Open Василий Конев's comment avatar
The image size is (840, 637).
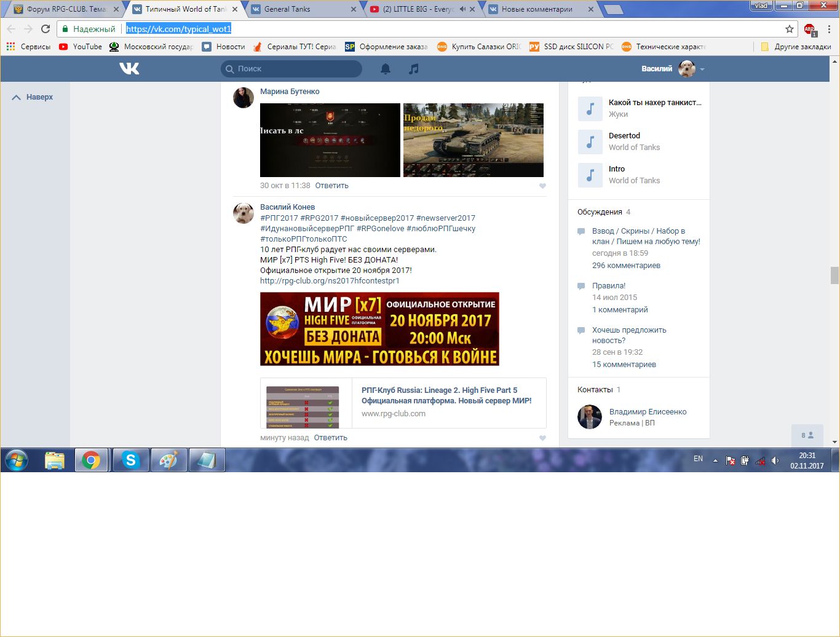point(244,213)
